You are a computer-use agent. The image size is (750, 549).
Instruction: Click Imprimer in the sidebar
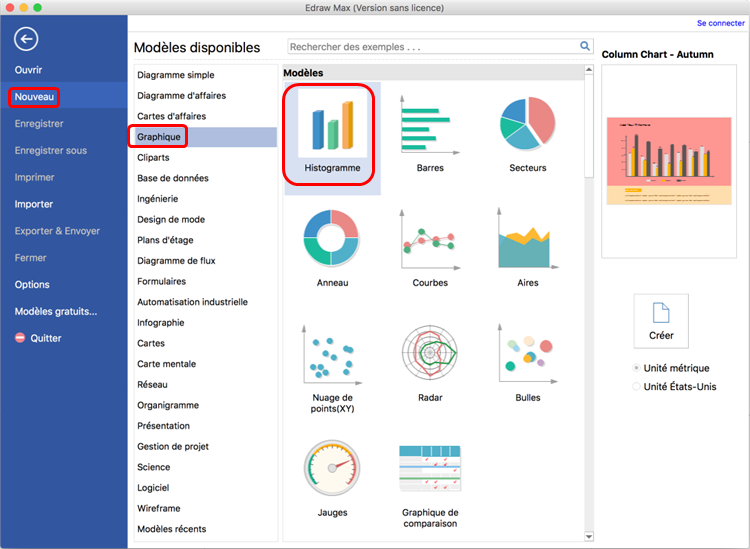[x=34, y=177]
